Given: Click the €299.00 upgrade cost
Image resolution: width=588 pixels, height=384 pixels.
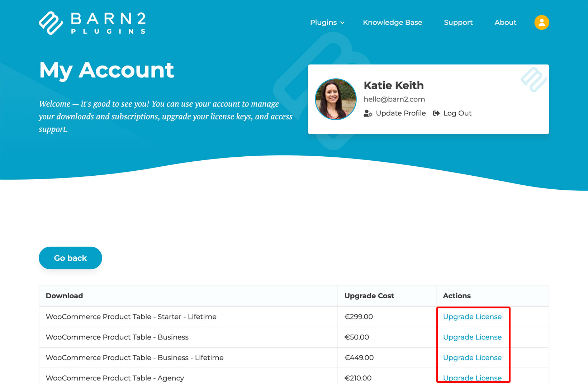Looking at the screenshot, I should pos(359,317).
